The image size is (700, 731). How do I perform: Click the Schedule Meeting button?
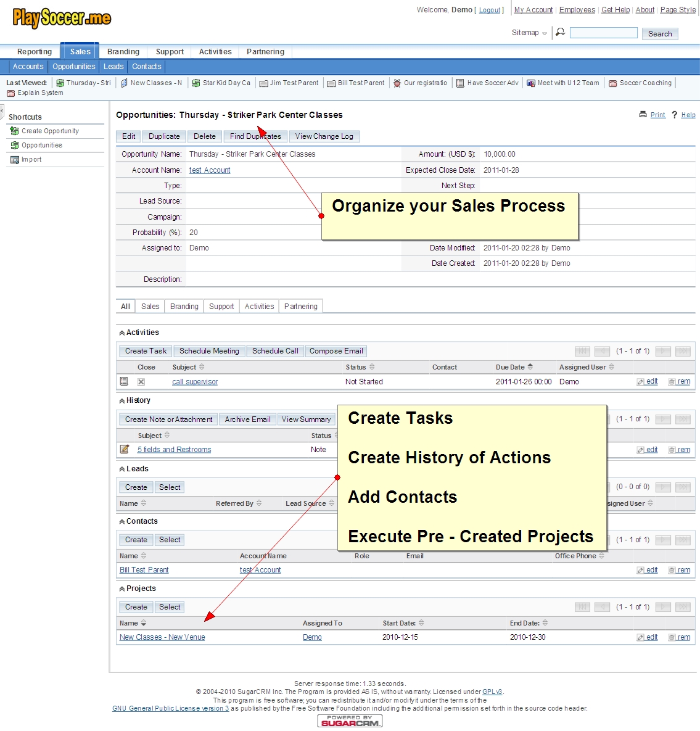coord(209,351)
